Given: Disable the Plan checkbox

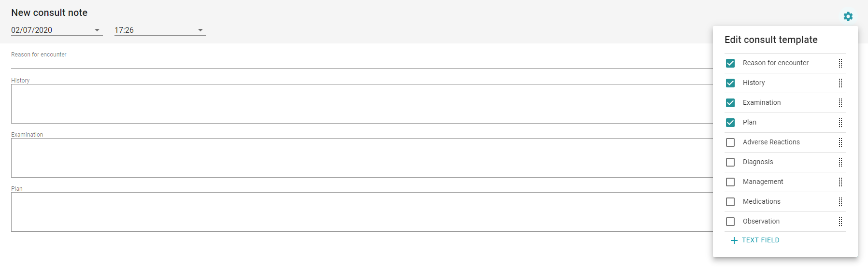Looking at the screenshot, I should click(x=730, y=123).
